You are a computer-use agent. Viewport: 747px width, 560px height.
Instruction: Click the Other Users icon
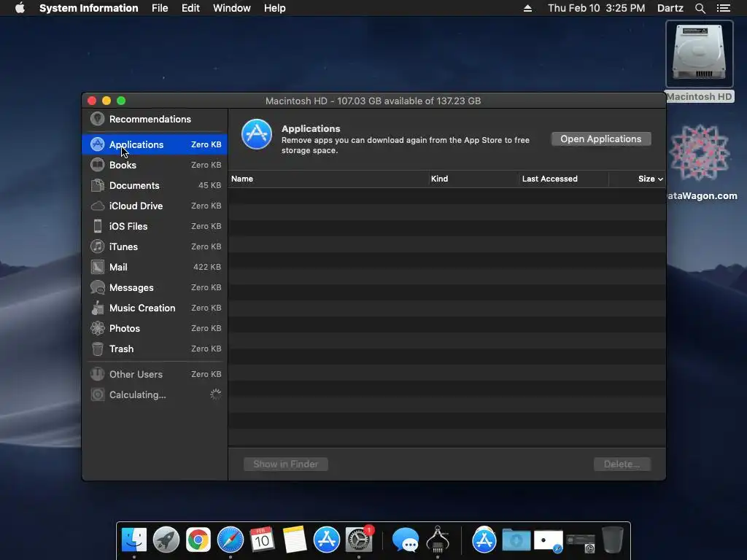click(x=97, y=374)
